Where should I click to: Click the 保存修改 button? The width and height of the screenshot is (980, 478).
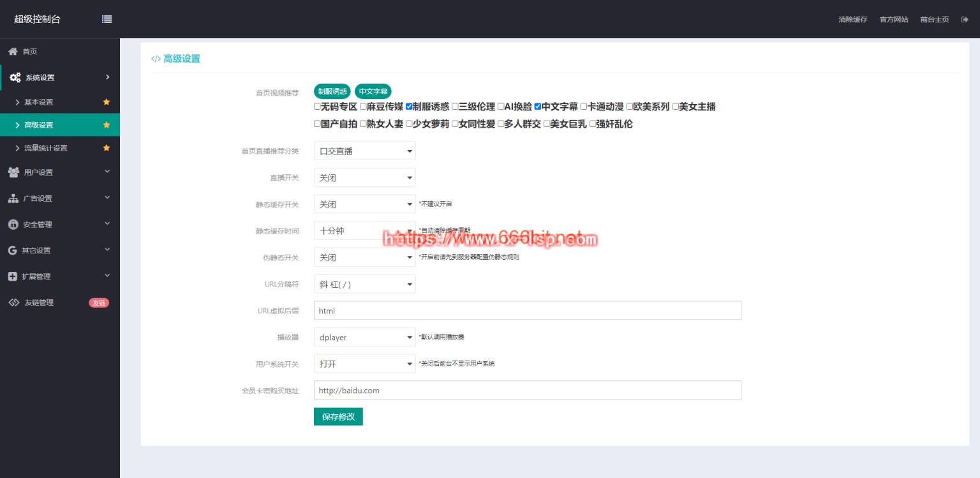(338, 417)
